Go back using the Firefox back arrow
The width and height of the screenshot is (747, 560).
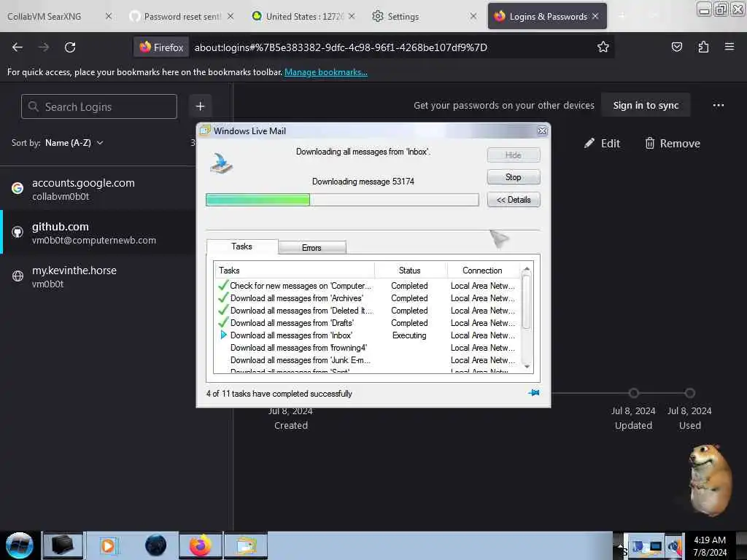point(18,47)
